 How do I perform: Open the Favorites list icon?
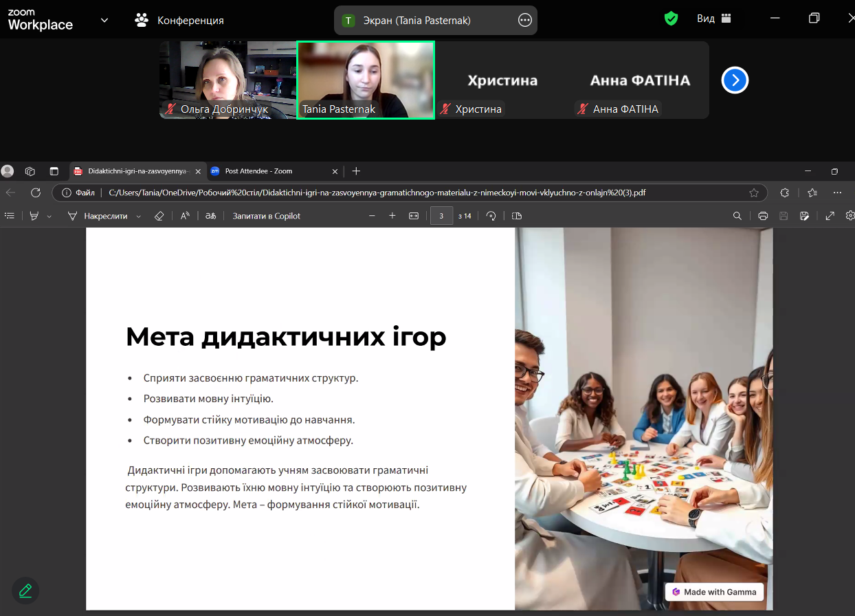point(812,192)
